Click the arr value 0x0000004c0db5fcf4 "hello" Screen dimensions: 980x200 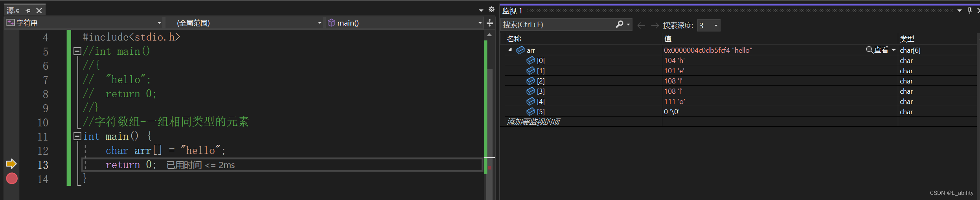(x=708, y=50)
